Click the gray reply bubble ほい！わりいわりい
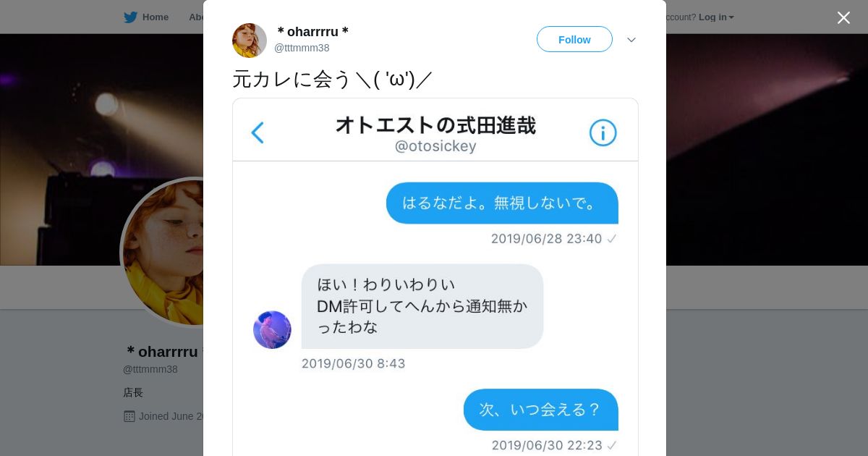The height and width of the screenshot is (456, 868). point(422,306)
